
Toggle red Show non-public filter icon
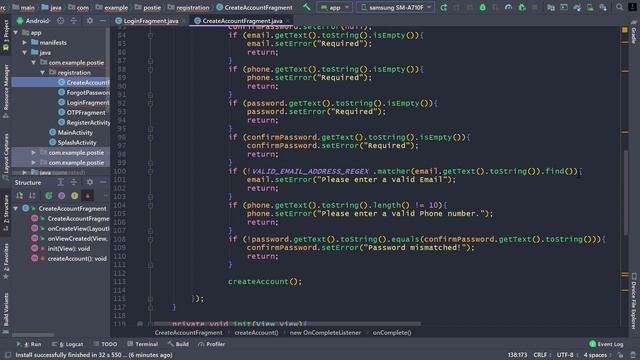click(x=87, y=196)
